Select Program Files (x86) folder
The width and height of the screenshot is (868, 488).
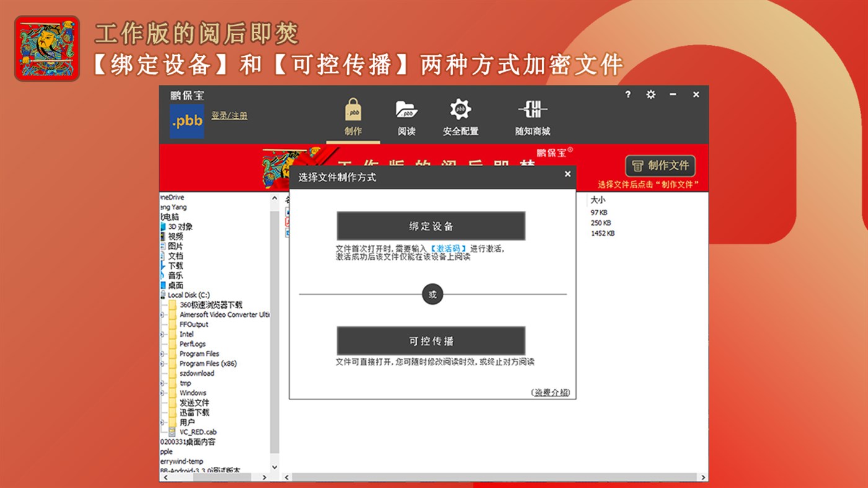[x=203, y=363]
